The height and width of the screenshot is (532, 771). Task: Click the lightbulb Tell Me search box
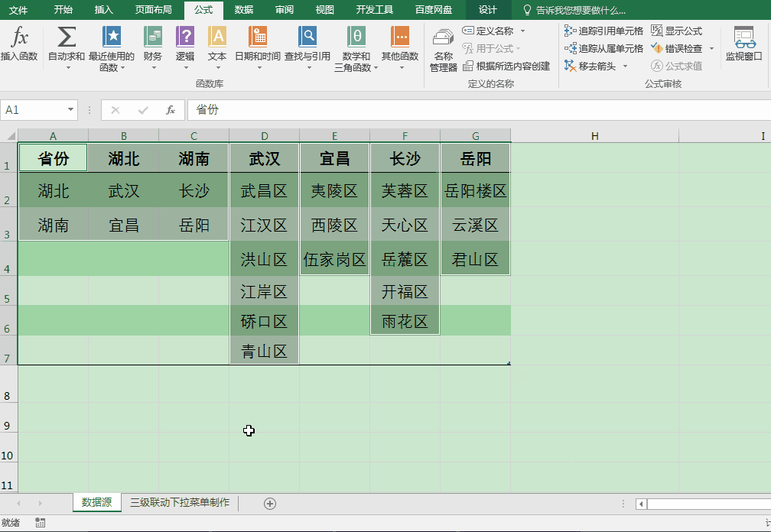574,10
